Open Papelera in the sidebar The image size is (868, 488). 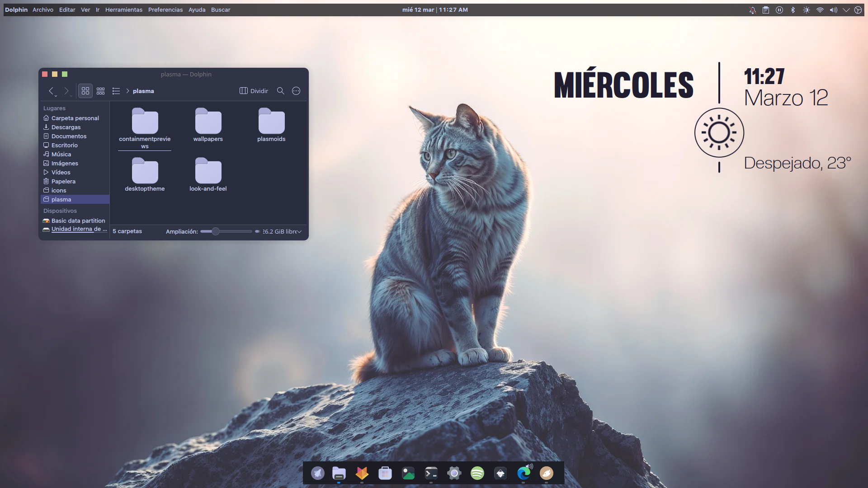point(75,181)
